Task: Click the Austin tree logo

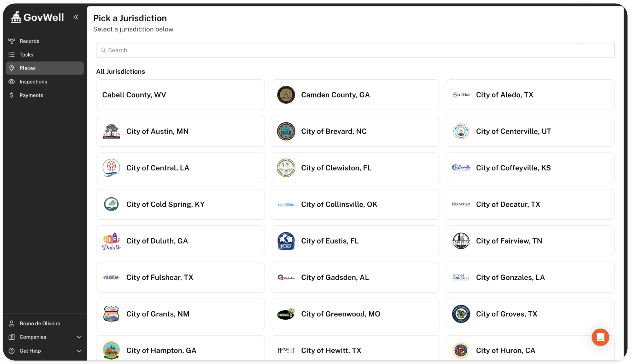Action: click(x=111, y=131)
